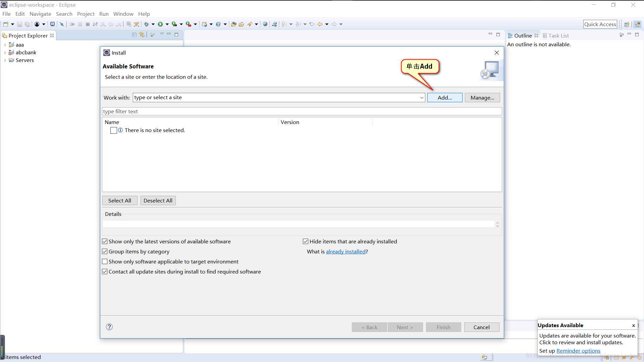Click the green Run launch icon
Image resolution: width=644 pixels, height=362 pixels.
point(160,24)
